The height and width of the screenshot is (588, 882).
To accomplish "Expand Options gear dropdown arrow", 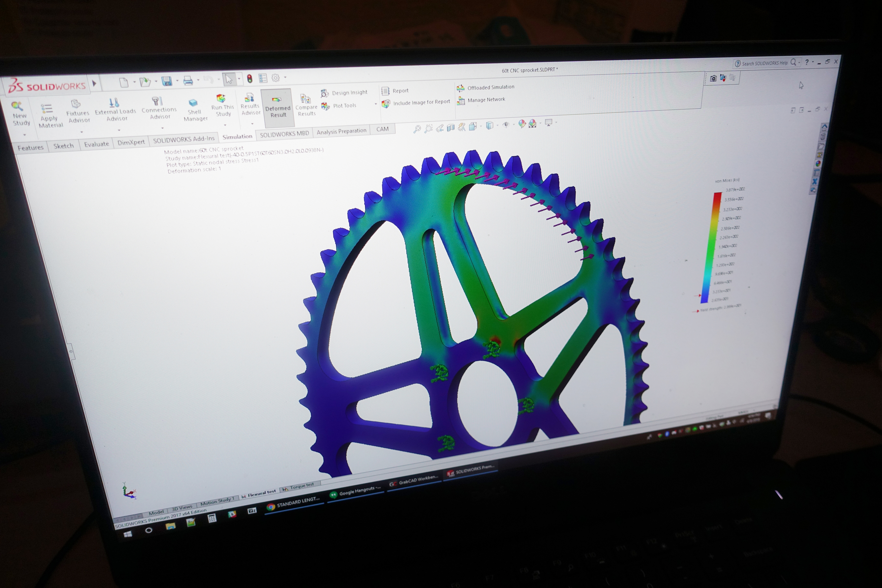I will pos(285,77).
